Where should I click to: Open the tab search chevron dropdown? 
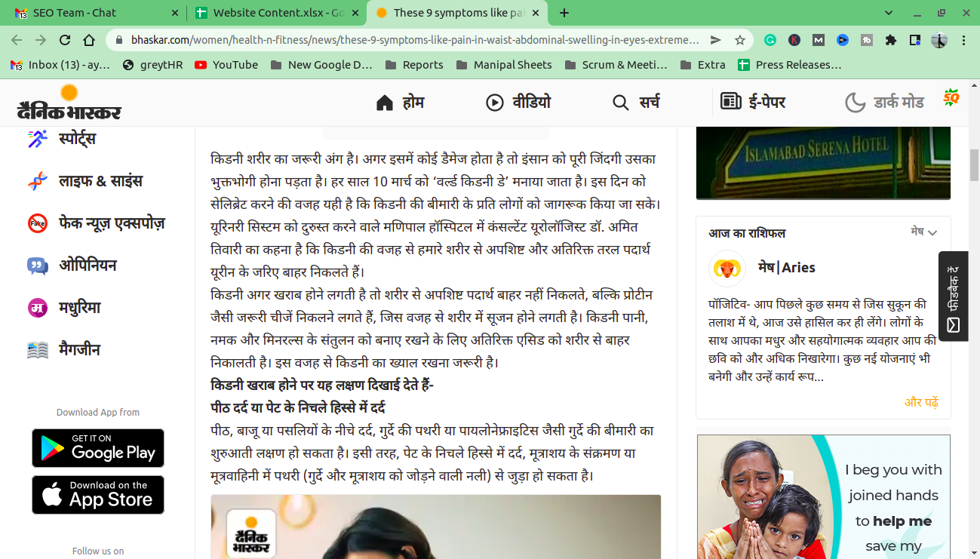click(x=889, y=13)
